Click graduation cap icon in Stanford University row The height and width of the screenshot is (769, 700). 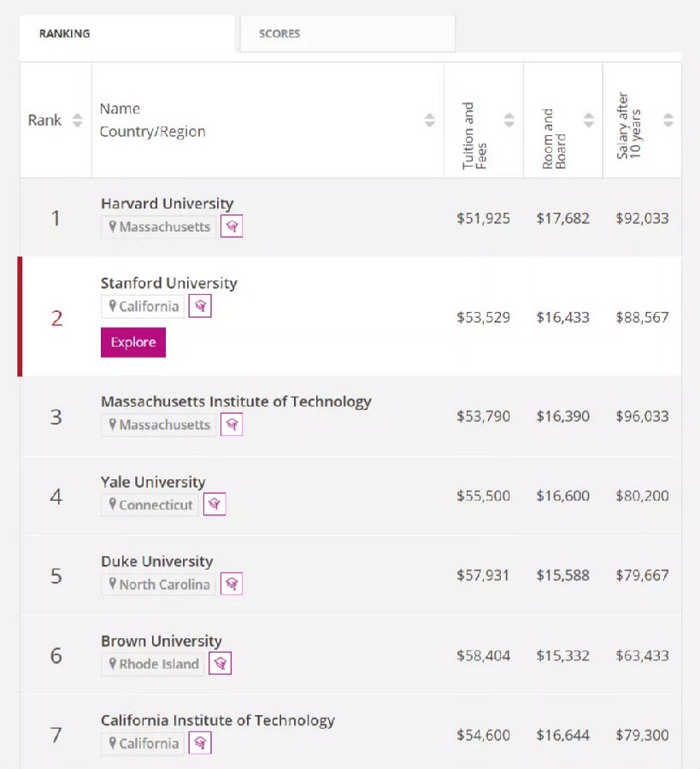(x=200, y=306)
